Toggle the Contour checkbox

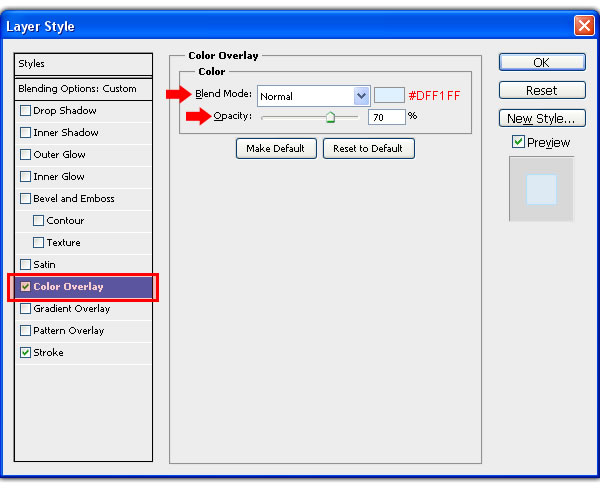tap(38, 220)
